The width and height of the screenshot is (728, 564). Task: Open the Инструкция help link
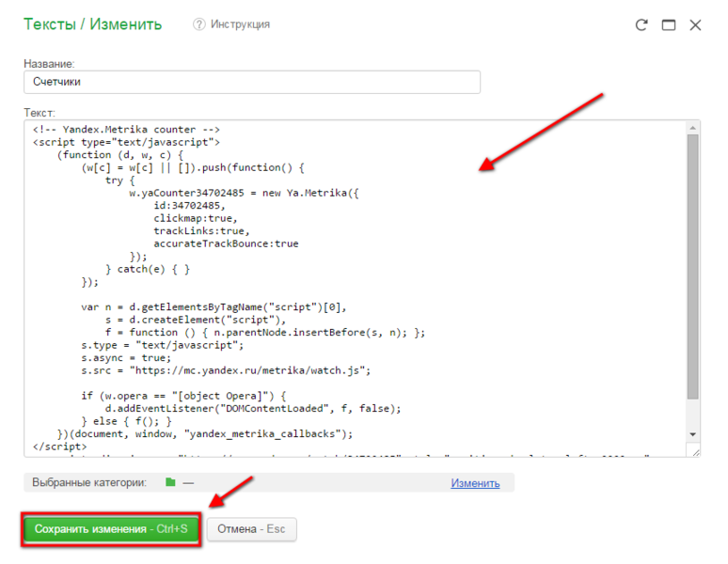[x=240, y=24]
